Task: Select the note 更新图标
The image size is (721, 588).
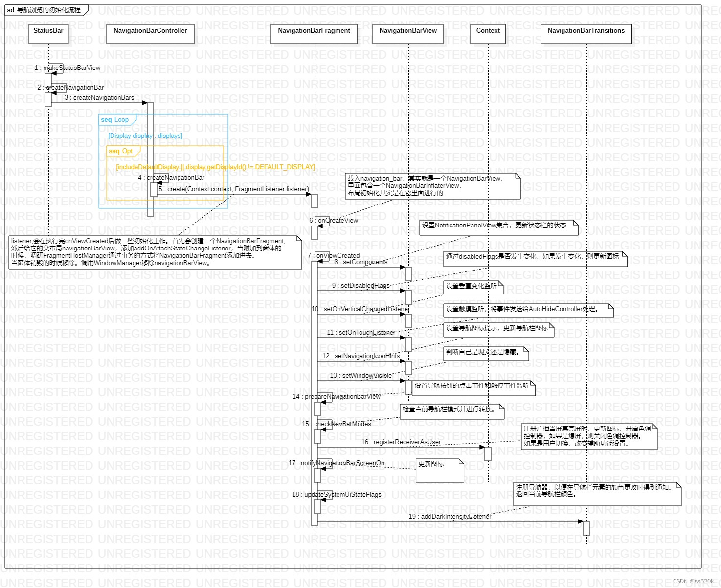Action: coord(440,471)
